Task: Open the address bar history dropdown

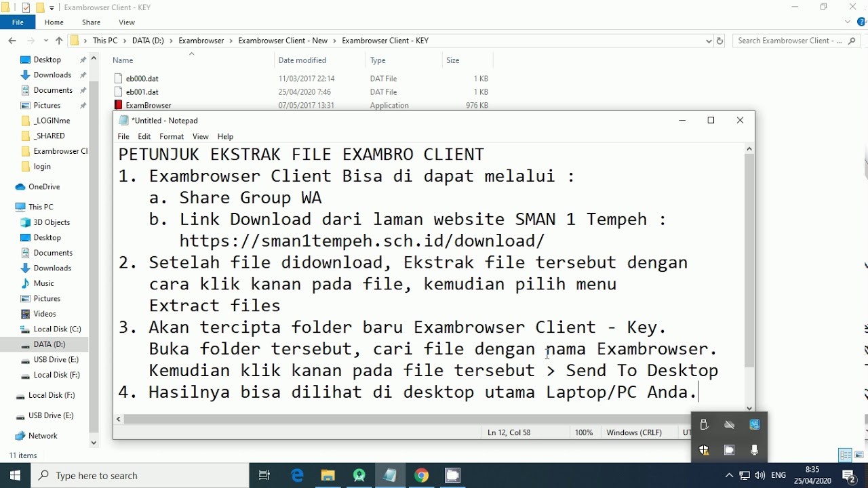Action: tap(709, 41)
